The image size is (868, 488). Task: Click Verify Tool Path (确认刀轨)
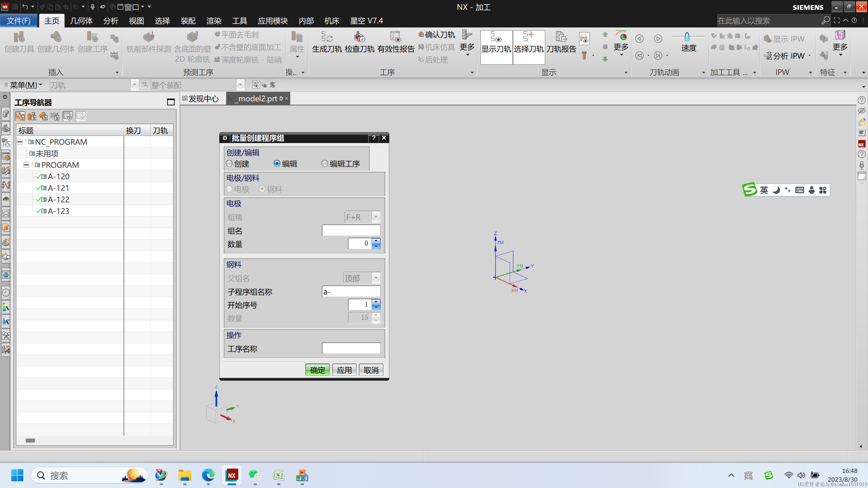click(x=436, y=35)
